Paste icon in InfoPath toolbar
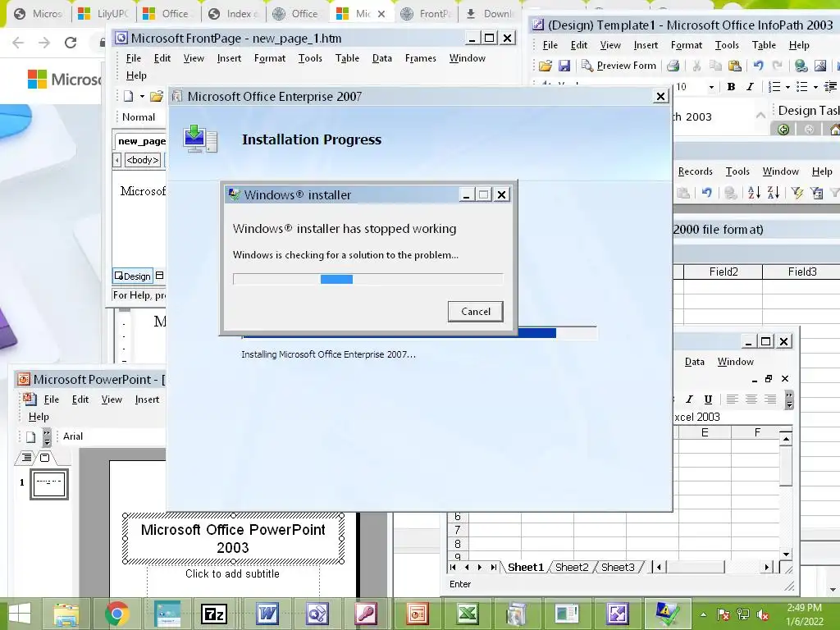This screenshot has width=840, height=630. point(735,66)
